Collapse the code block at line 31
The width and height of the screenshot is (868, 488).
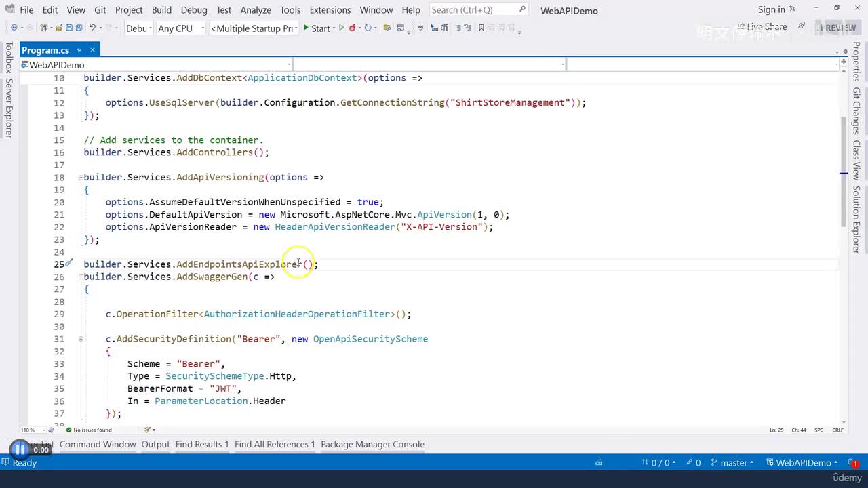[x=81, y=339]
